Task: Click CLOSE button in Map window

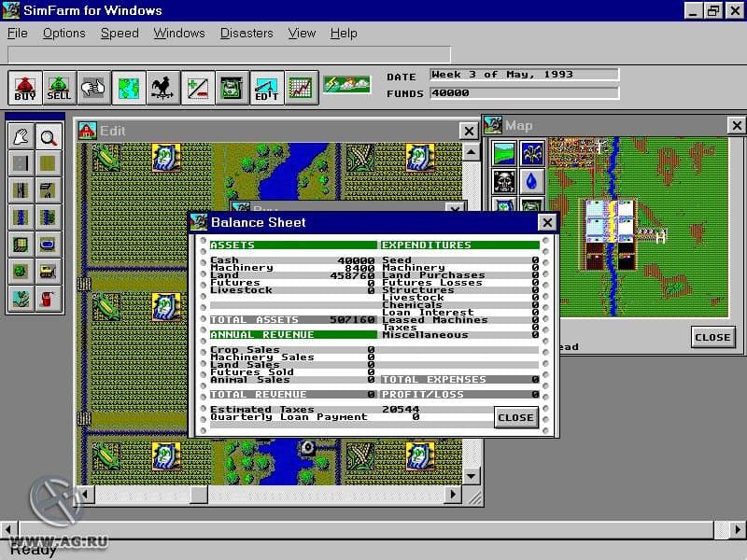Action: tap(712, 337)
